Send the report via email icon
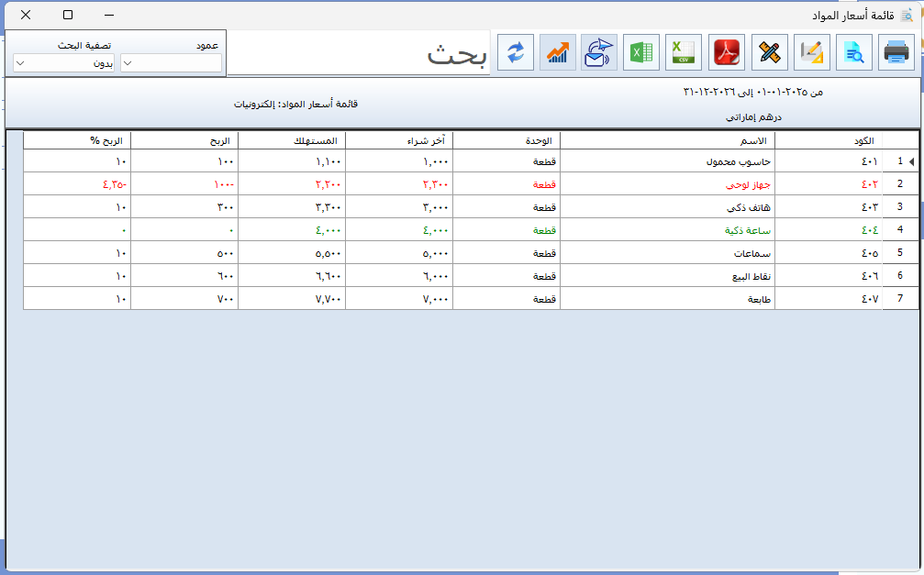The height and width of the screenshot is (575, 924). coord(599,53)
